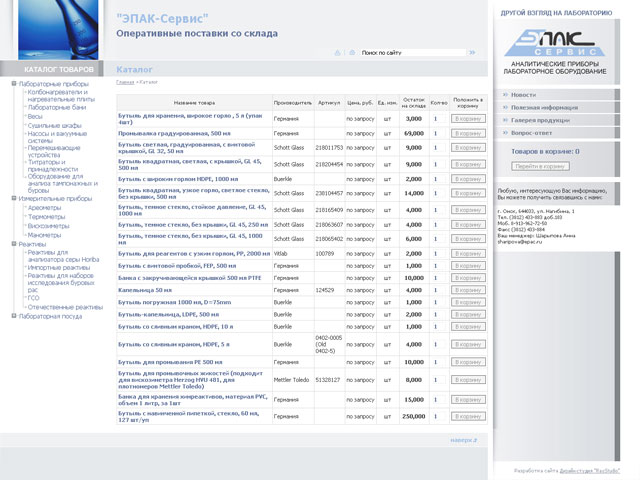Open 'Колбонагреватели и нагревательные плиты' category
Image resolution: width=640 pixels, height=480 pixels.
(61, 96)
